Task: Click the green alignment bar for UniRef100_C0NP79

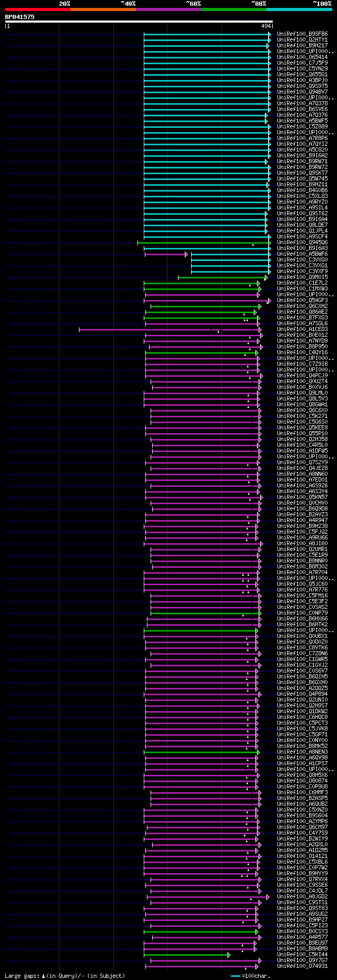Action: click(206, 613)
